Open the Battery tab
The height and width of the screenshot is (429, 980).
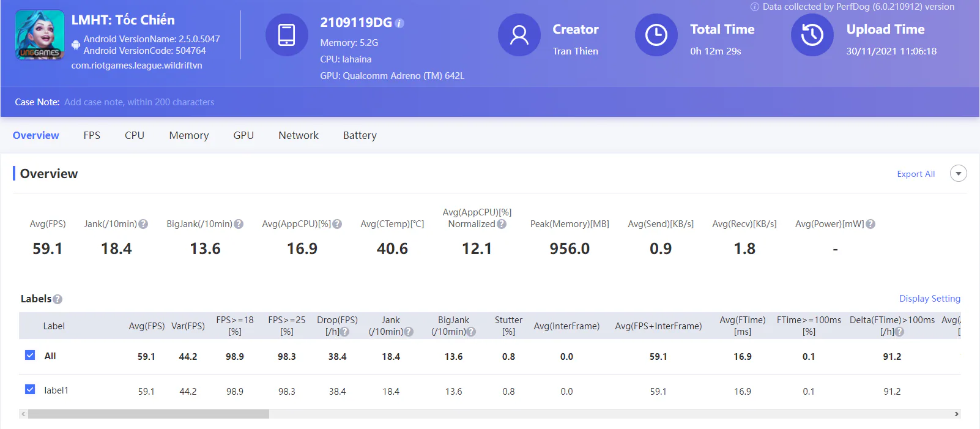[360, 135]
